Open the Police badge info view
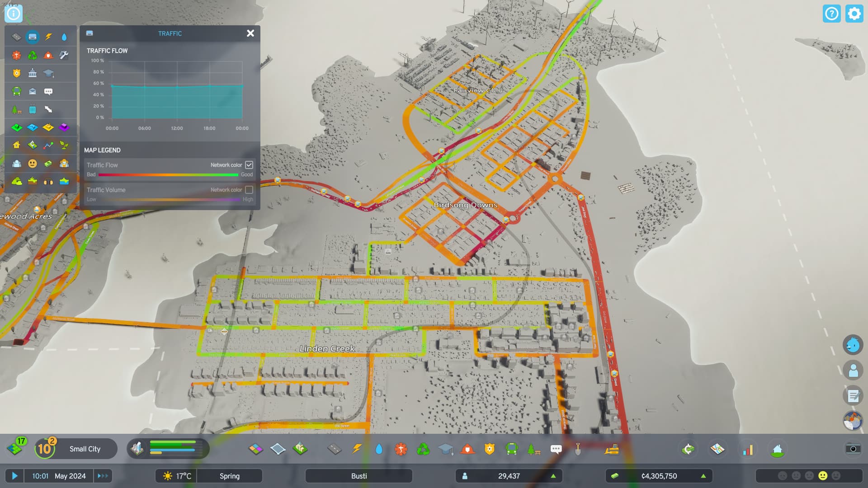The height and width of the screenshot is (488, 868). point(16,73)
